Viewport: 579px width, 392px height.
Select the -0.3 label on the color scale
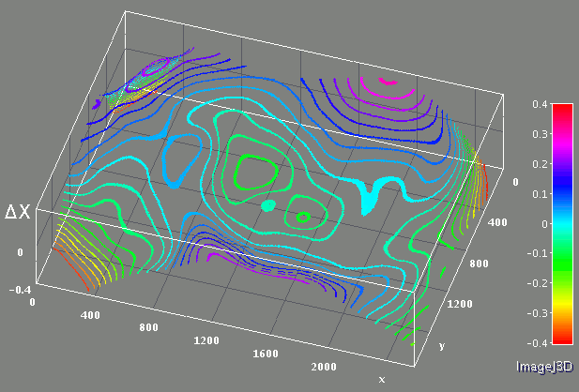(537, 313)
